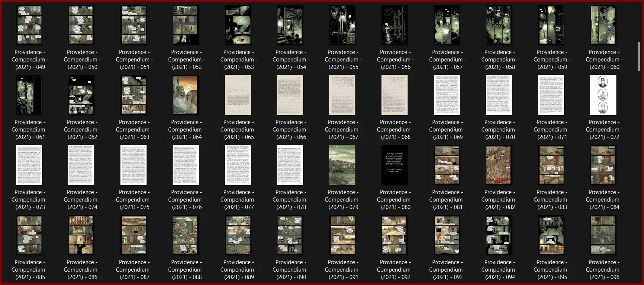Choose the thumbnail image of file 063
This screenshot has height=285, width=644.
pyautogui.click(x=133, y=95)
